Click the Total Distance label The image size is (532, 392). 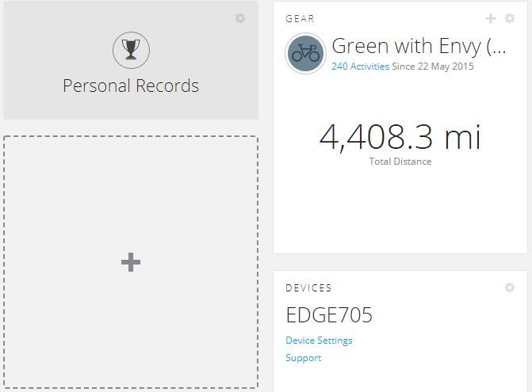400,162
